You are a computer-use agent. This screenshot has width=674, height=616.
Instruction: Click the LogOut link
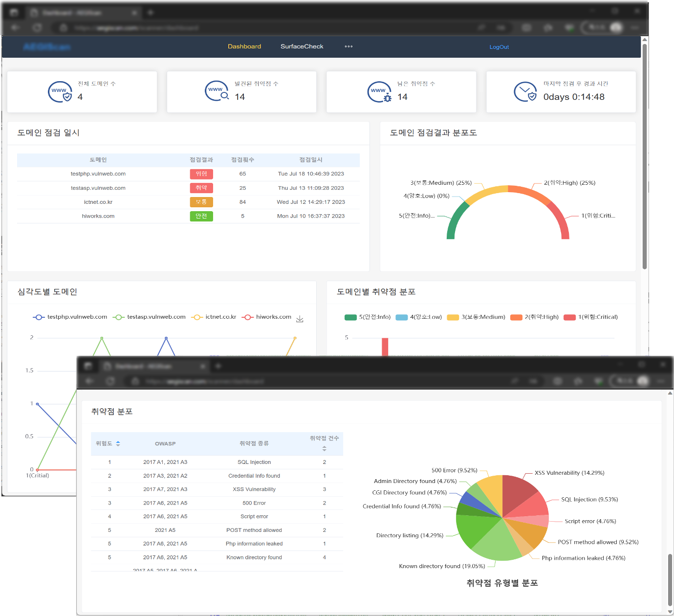click(x=499, y=47)
